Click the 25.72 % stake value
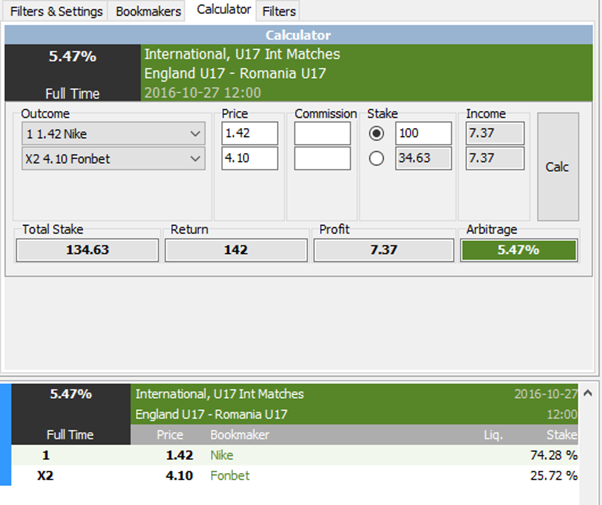Screen dimensions: 602x505 click(554, 475)
